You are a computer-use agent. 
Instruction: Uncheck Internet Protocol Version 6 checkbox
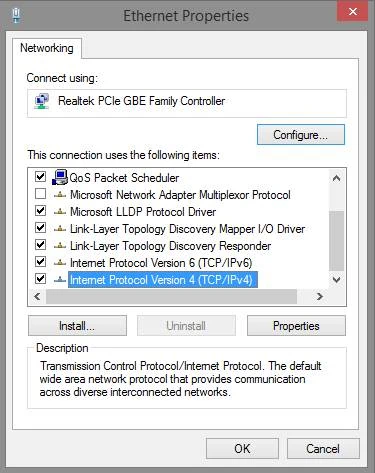point(40,261)
